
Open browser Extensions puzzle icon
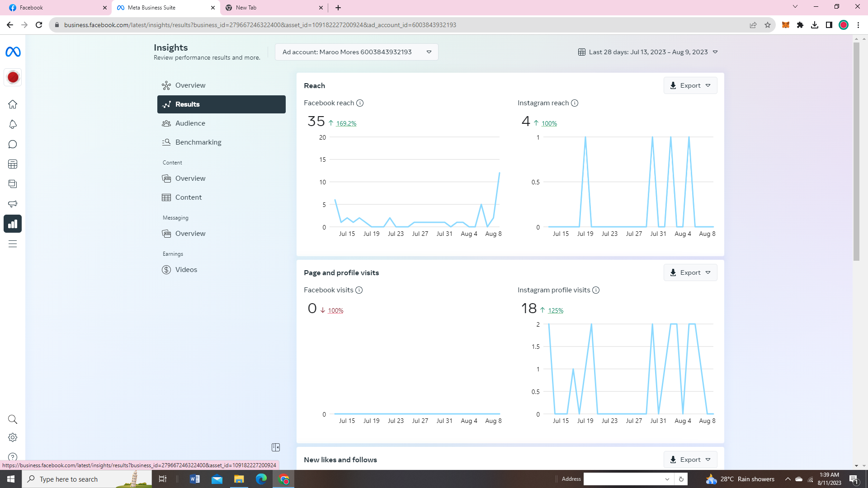tap(800, 25)
